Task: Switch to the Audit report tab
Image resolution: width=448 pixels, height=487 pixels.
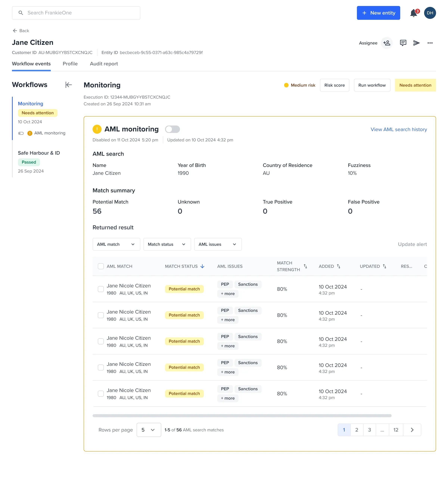Action: click(x=104, y=64)
